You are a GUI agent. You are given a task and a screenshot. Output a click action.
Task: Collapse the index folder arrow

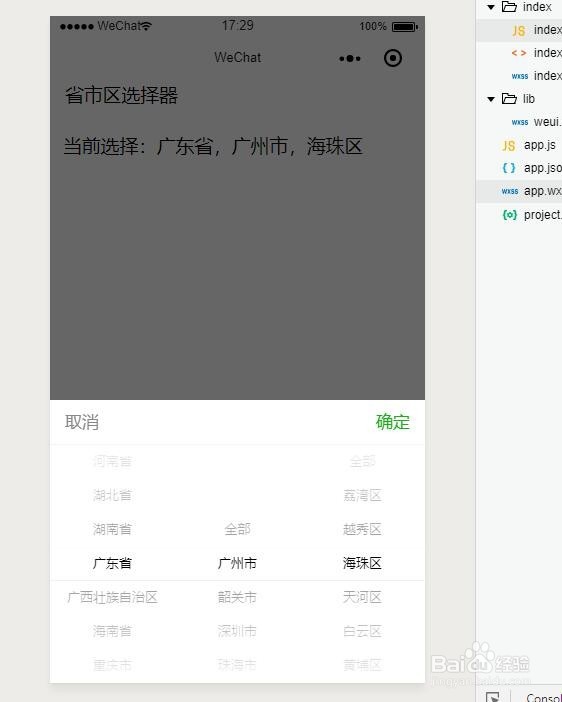coord(491,7)
